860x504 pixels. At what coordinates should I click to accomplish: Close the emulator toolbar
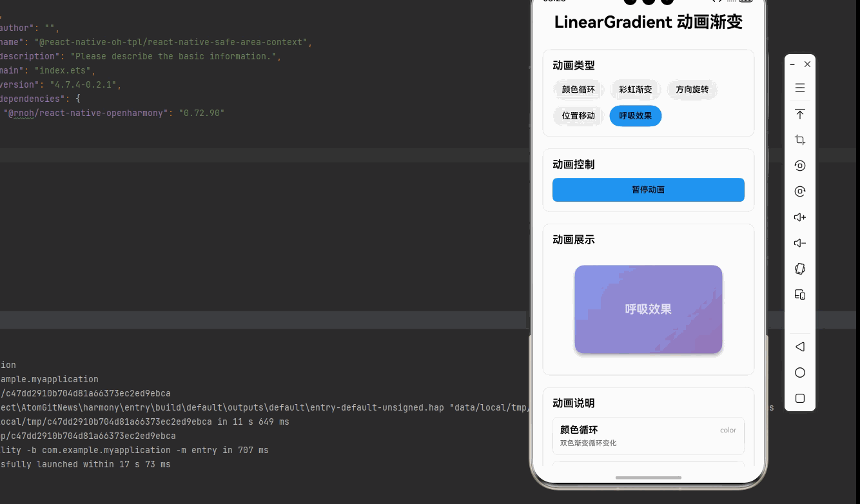pyautogui.click(x=807, y=64)
